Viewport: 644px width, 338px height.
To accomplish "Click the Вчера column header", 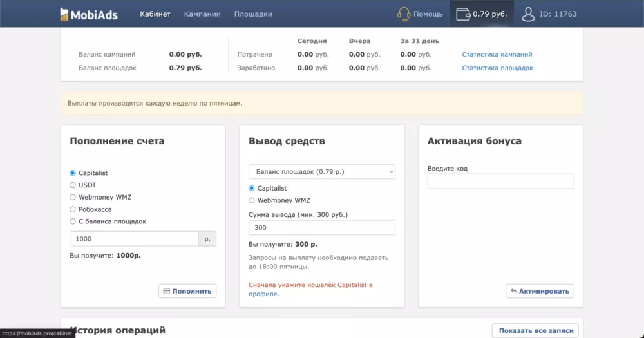I will (360, 41).
